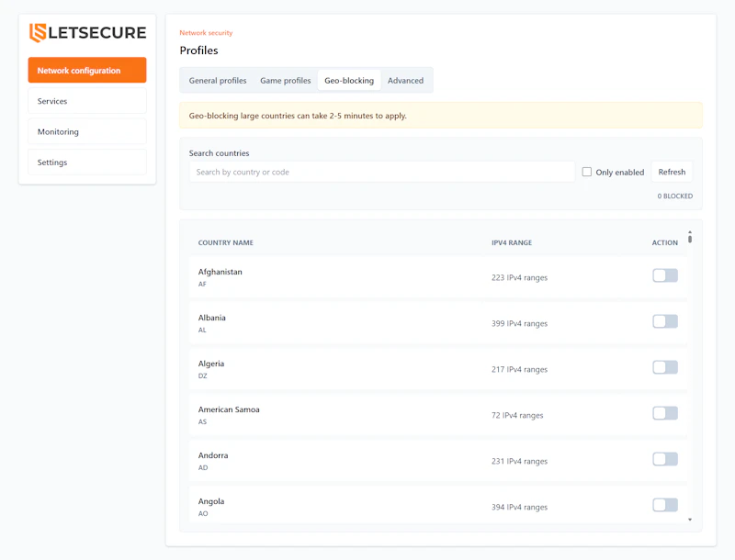735x560 pixels.
Task: Click the AO country code
Action: point(203,513)
